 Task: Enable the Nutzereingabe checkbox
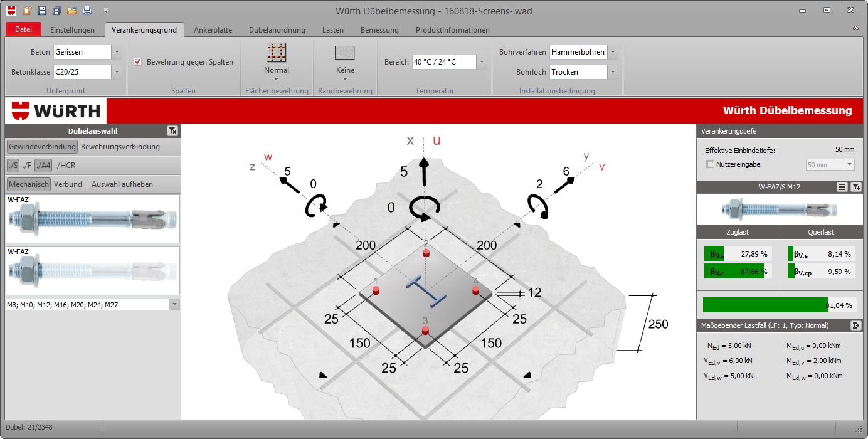click(x=711, y=164)
